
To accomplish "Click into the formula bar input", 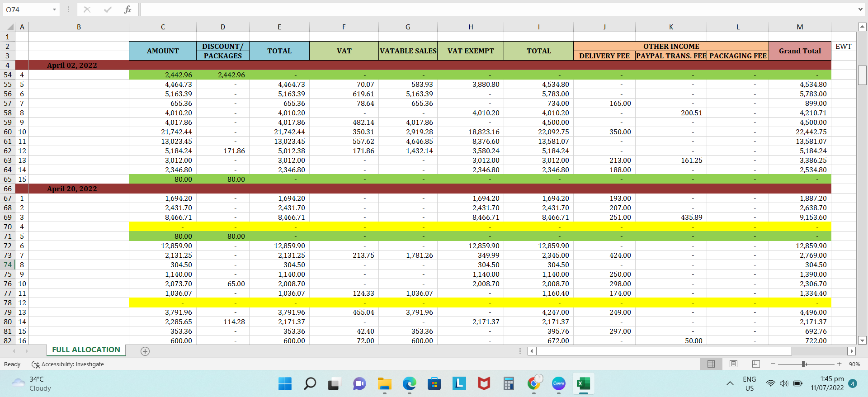I will pyautogui.click(x=497, y=9).
